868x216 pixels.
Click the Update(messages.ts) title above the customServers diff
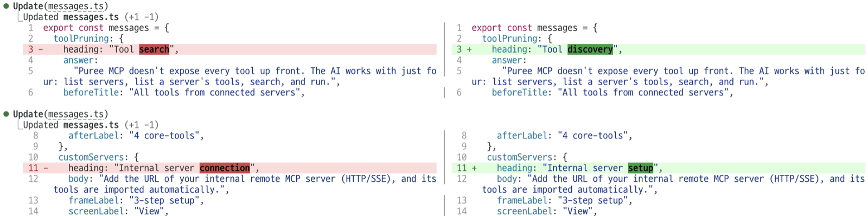[60, 114]
